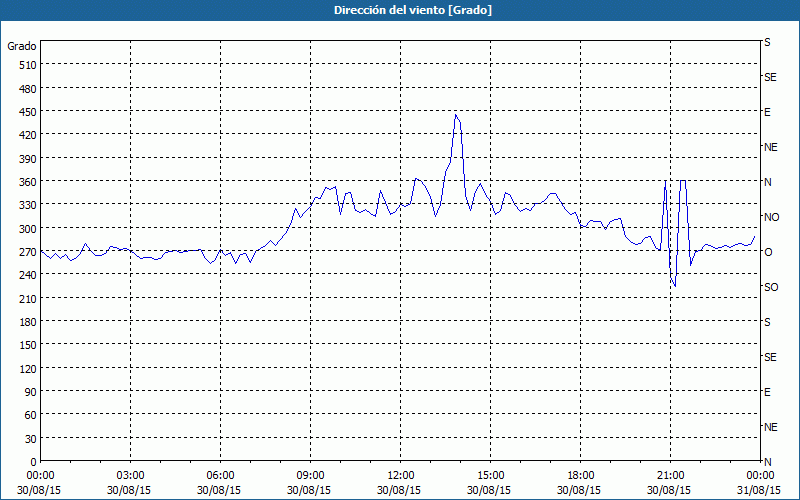Viewport: 800px width, 500px height.
Task: Click the 00:00 time label above 31/08/15
Action: click(x=760, y=476)
